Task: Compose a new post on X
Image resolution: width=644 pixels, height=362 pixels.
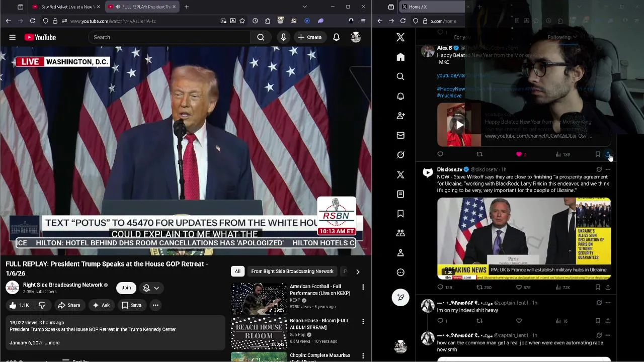Action: [400, 297]
